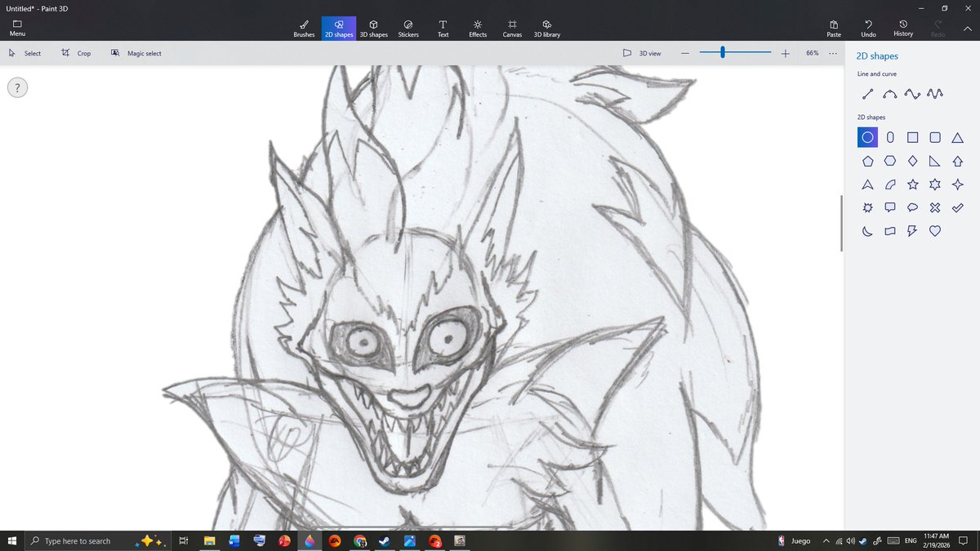Open File Explorer from the taskbar
The width and height of the screenshot is (980, 551).
point(209,540)
